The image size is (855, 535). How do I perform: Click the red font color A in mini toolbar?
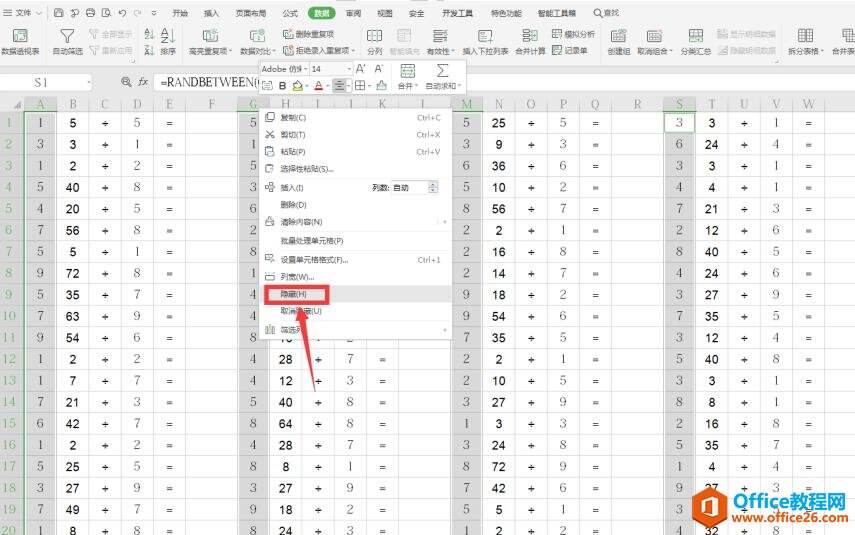coord(318,86)
